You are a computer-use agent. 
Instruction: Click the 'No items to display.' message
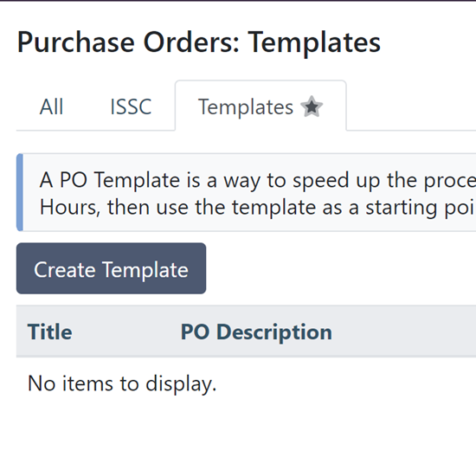(122, 383)
